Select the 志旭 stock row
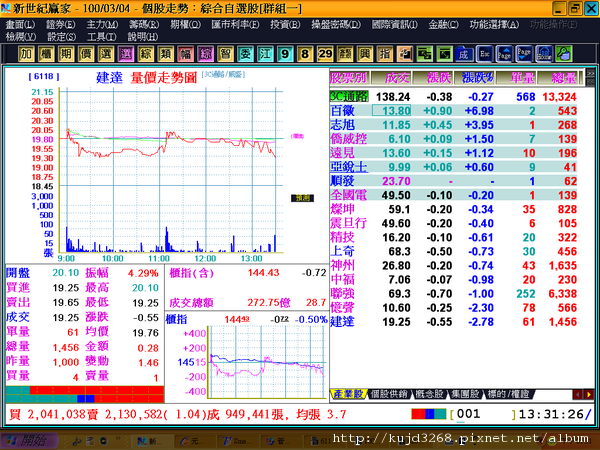The height and width of the screenshot is (450, 600). pos(453,125)
